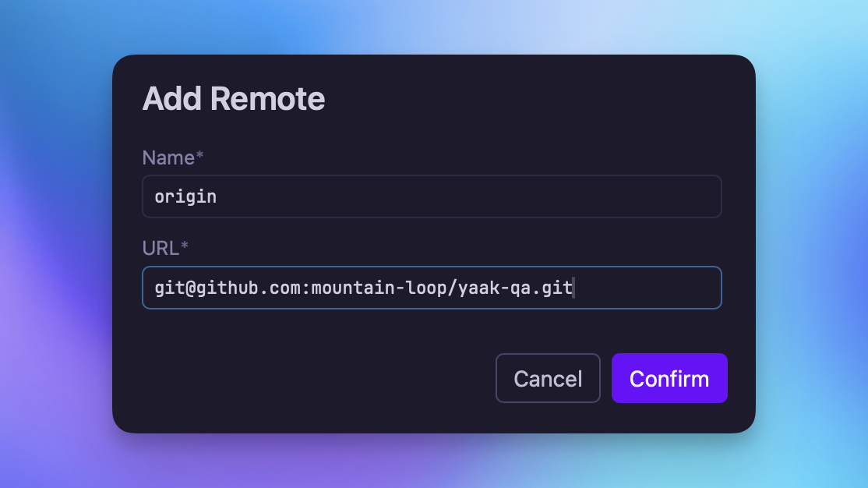Cancel the Add Remote dialog
The width and height of the screenshot is (868, 488).
tap(548, 378)
